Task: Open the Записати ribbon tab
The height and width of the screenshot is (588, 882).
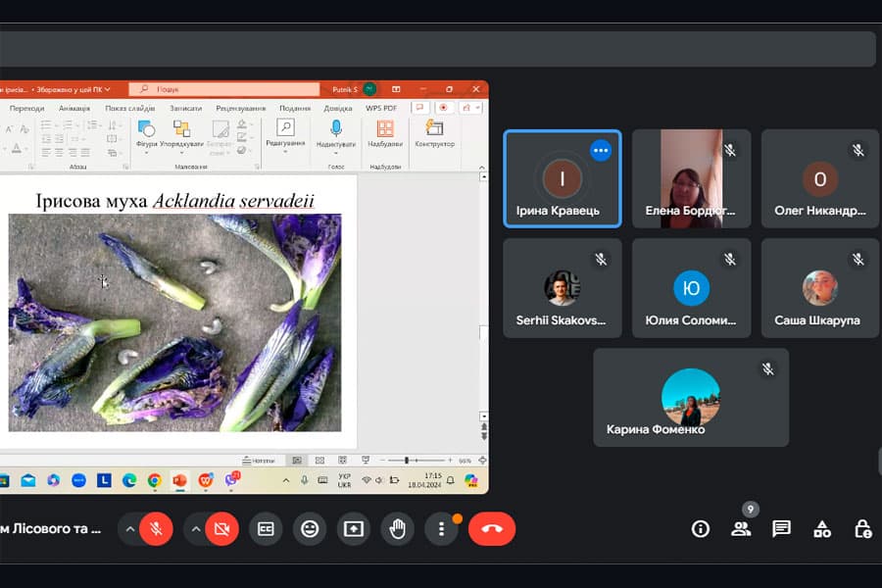Action: [185, 108]
